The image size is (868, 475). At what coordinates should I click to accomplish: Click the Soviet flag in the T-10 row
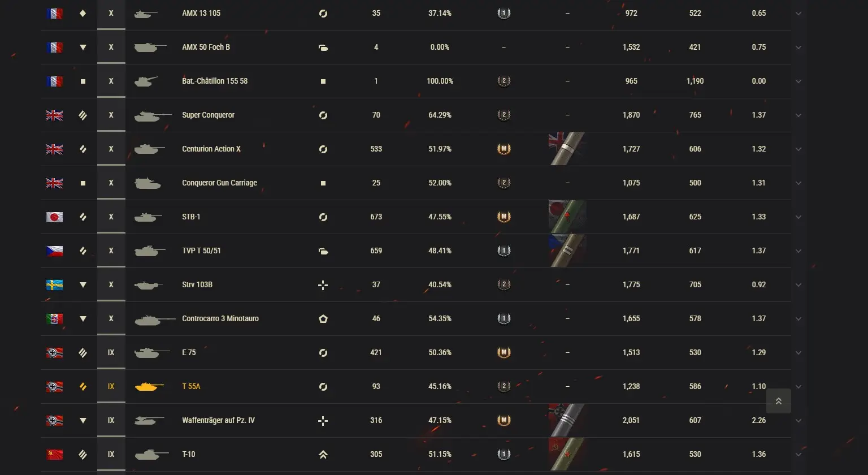coord(54,454)
